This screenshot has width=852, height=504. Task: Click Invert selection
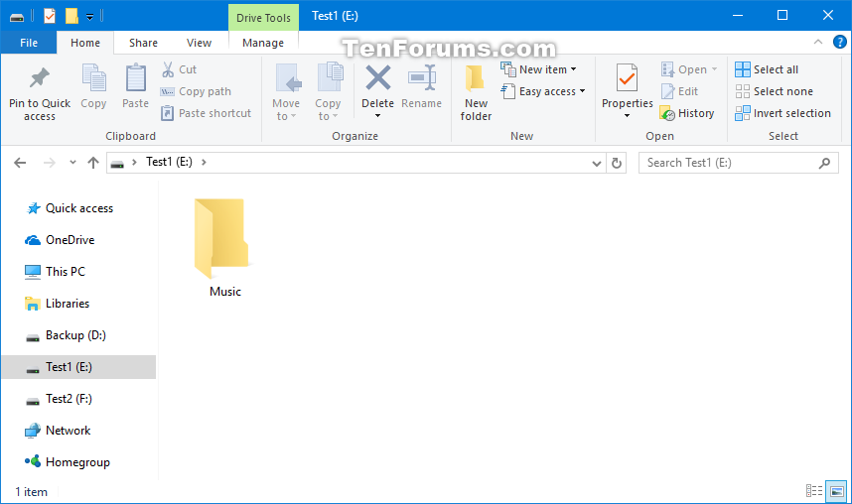[783, 113]
